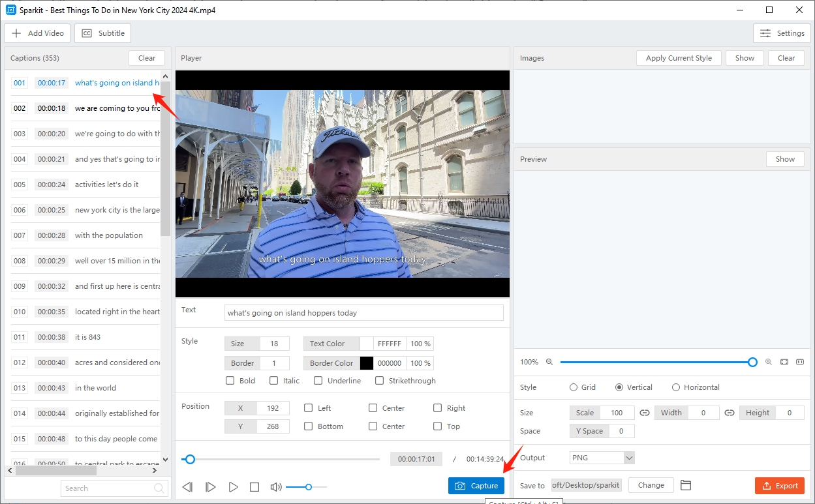The width and height of the screenshot is (815, 504).
Task: Click the fit-to-view icon in Preview panel
Action: 784,361
